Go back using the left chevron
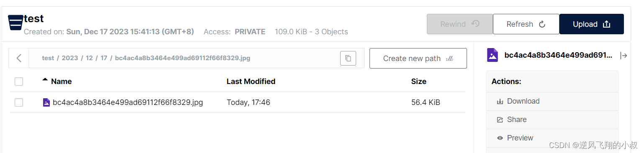Viewport: 644px width, 153px height. pos(19,58)
